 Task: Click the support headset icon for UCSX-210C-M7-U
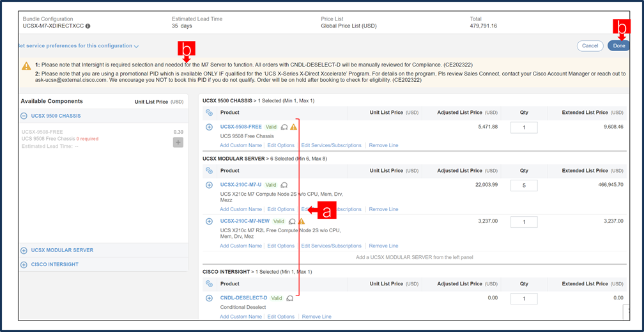284,185
